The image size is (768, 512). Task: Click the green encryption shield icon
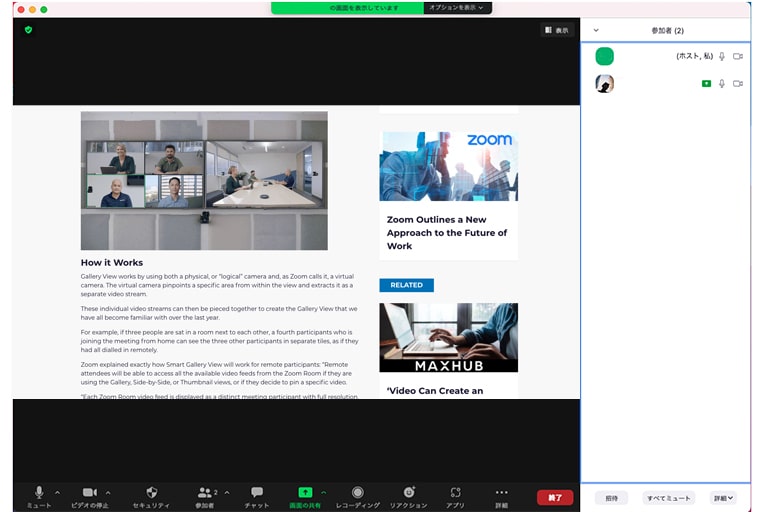28,30
